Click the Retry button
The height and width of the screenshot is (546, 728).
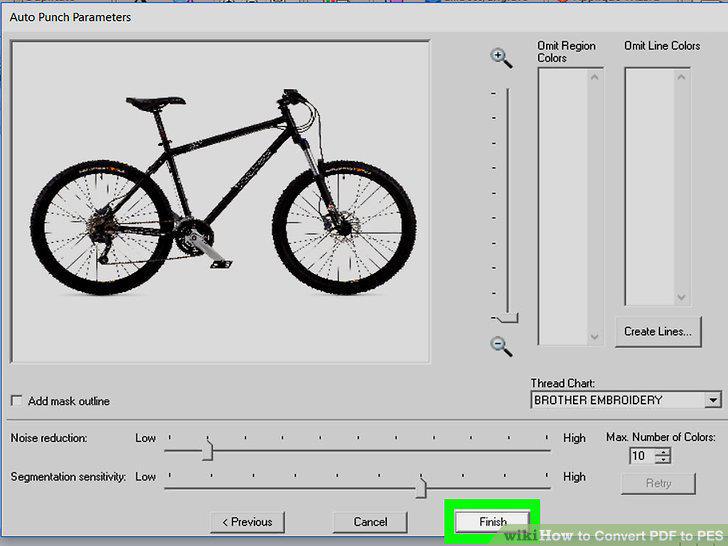pos(658,483)
